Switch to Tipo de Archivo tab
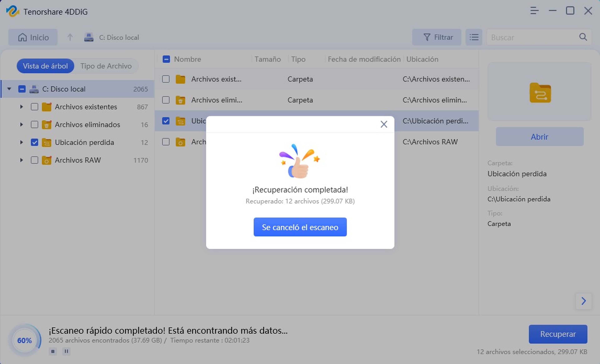 coord(106,66)
